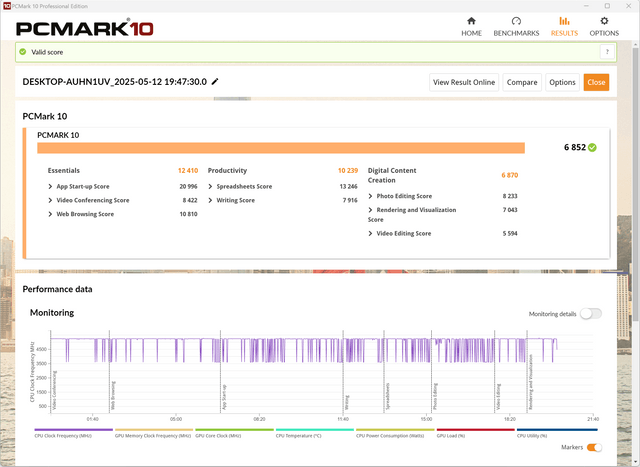
Task: Click the Productivity heading
Action: 227,171
